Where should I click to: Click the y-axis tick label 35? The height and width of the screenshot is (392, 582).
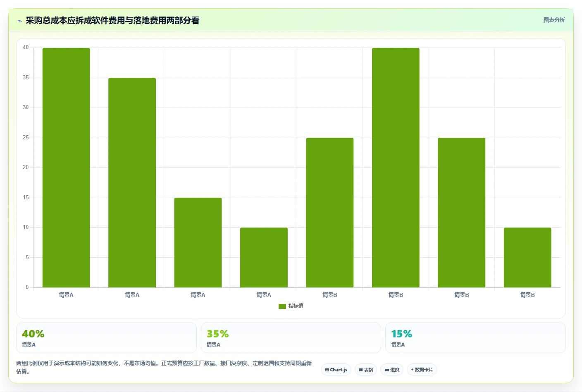pyautogui.click(x=26, y=78)
